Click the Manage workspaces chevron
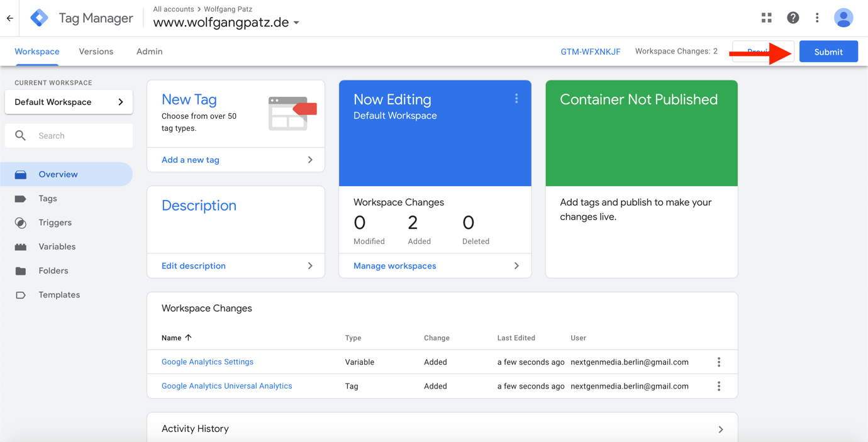Viewport: 868px width, 442px height. coord(516,266)
